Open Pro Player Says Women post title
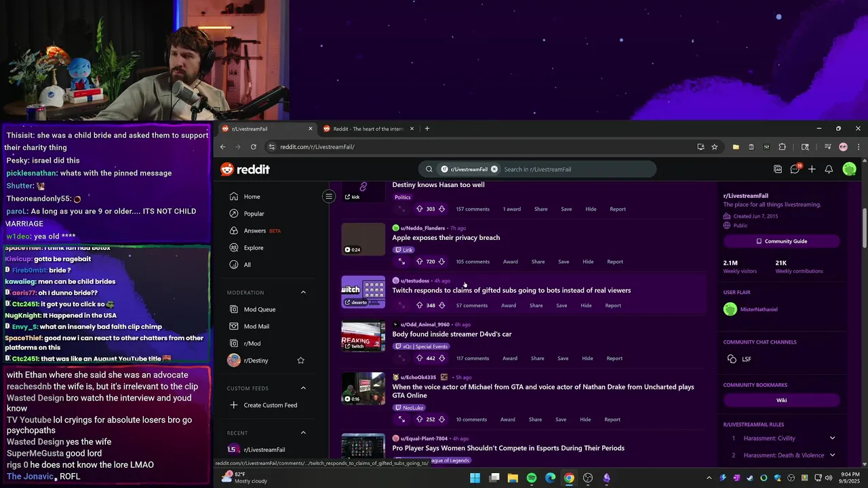This screenshot has width=868, height=488. click(509, 448)
